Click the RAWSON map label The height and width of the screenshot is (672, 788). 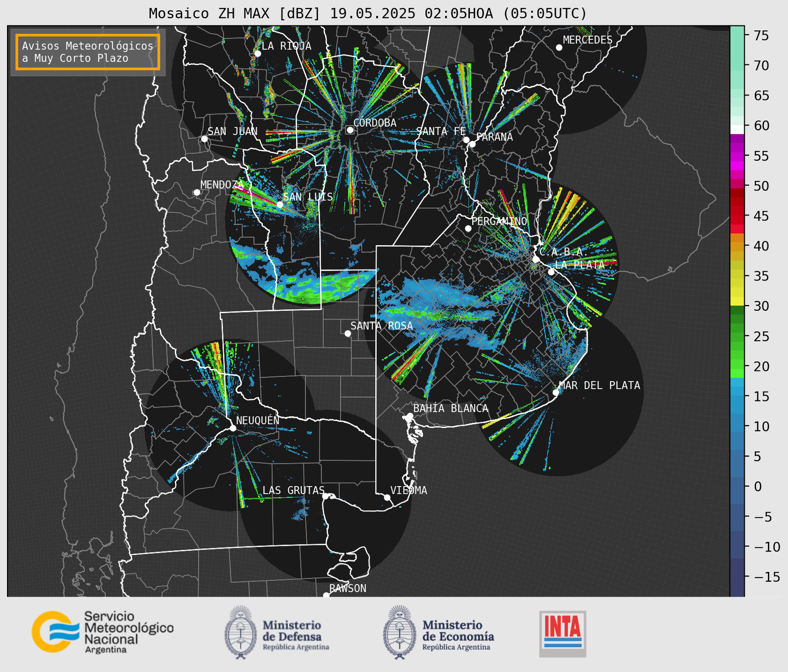[x=348, y=588]
